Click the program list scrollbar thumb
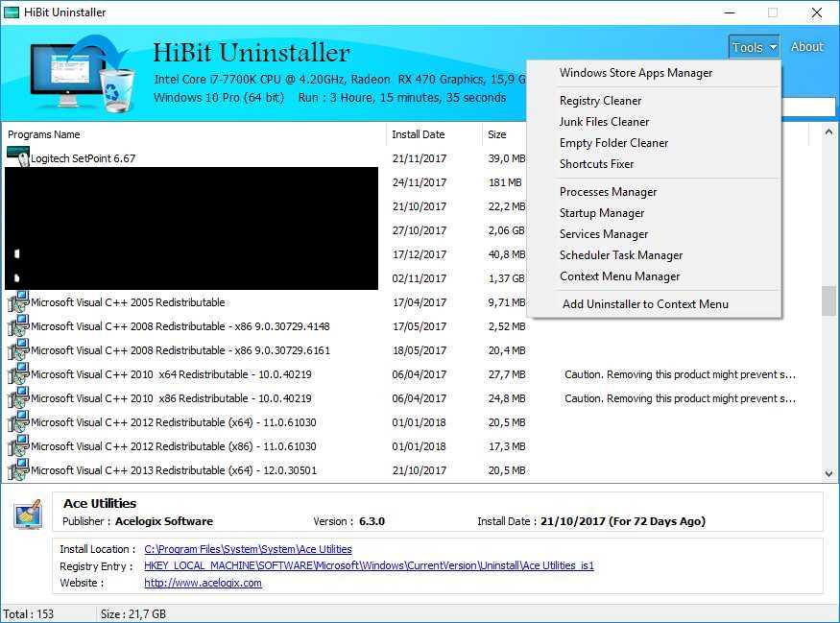840x623 pixels. click(828, 301)
